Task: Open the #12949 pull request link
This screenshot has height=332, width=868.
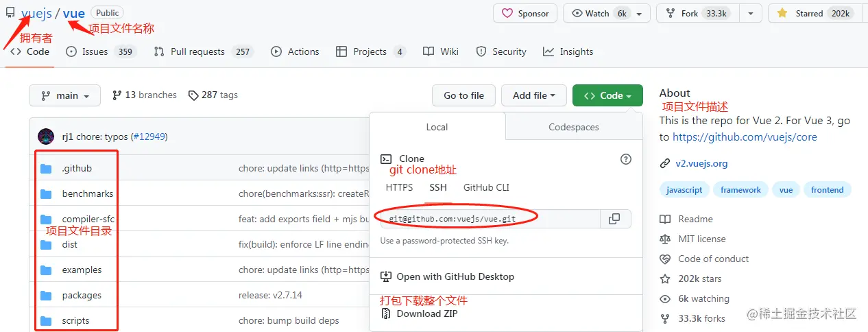Action: pyautogui.click(x=149, y=137)
